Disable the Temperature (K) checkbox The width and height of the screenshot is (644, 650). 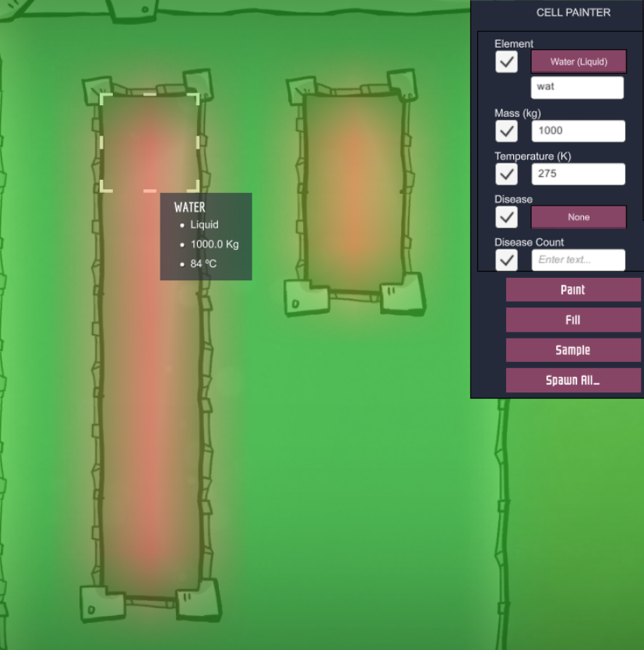(x=506, y=174)
